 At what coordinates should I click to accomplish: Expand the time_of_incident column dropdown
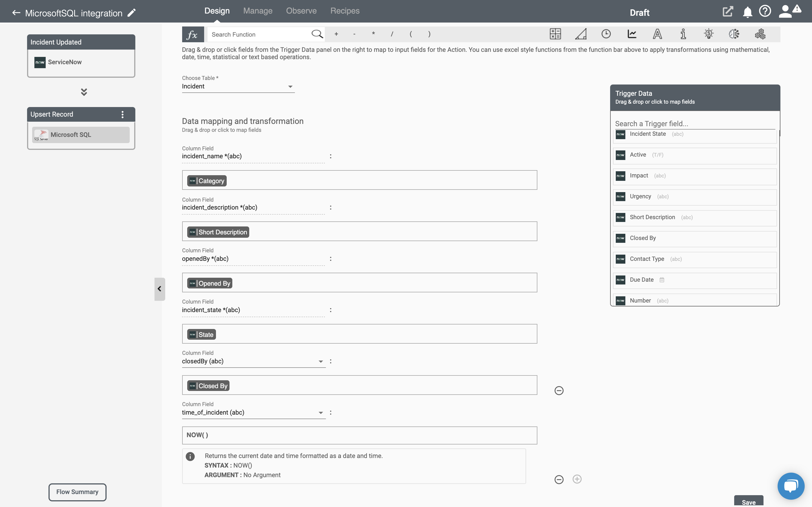click(320, 412)
